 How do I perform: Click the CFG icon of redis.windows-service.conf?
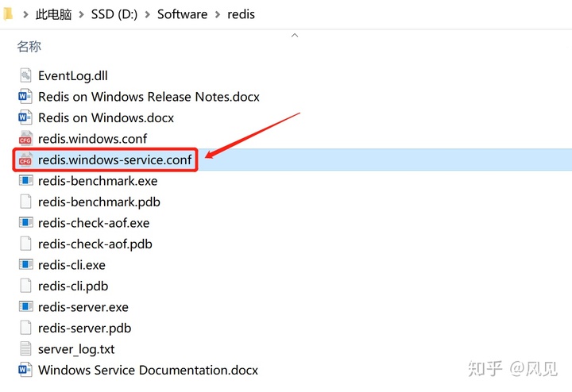(x=25, y=159)
